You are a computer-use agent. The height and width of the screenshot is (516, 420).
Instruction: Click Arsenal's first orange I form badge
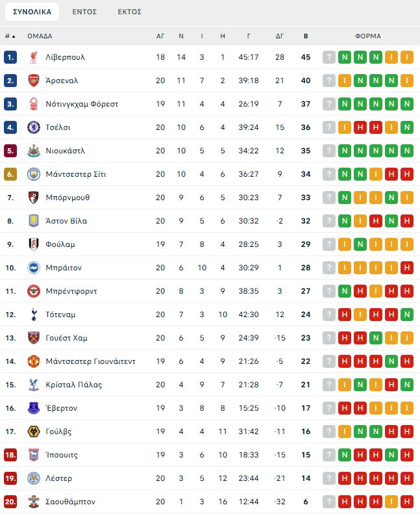(x=345, y=81)
